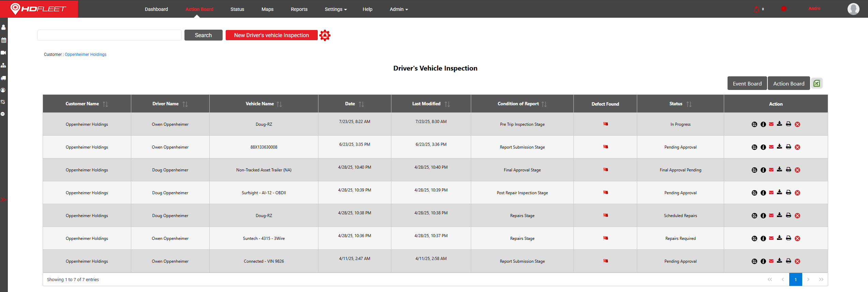Click the Andre username in header
The image size is (868, 292).
coord(814,9)
